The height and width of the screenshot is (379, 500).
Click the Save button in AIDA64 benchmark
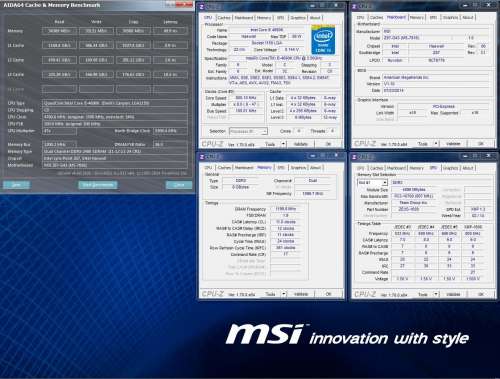(17, 185)
